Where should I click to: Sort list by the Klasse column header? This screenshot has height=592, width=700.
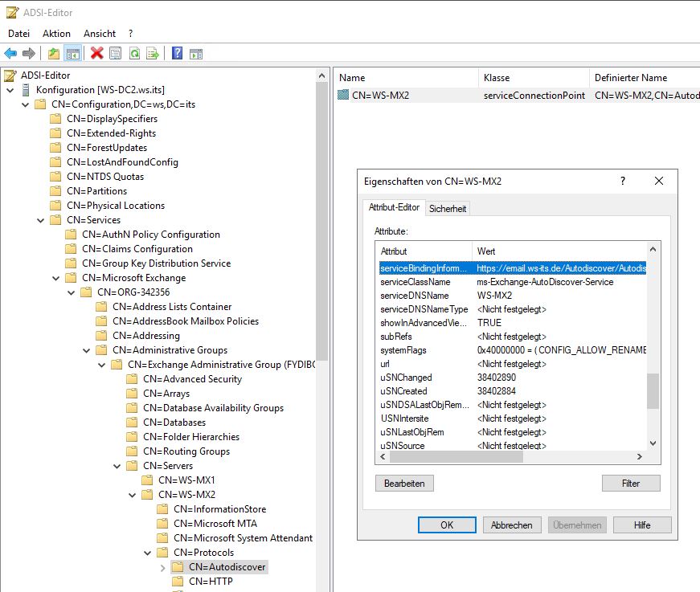(534, 78)
